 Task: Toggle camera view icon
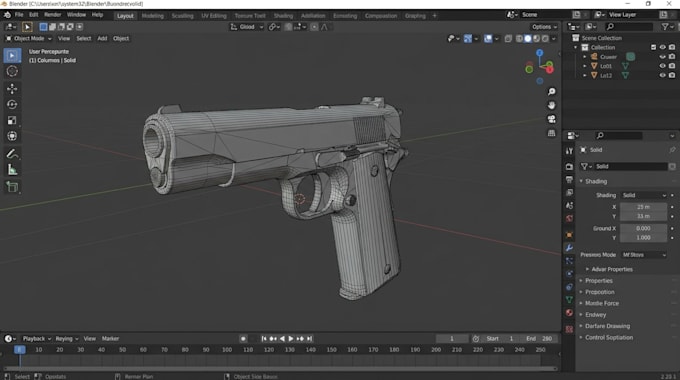[551, 119]
